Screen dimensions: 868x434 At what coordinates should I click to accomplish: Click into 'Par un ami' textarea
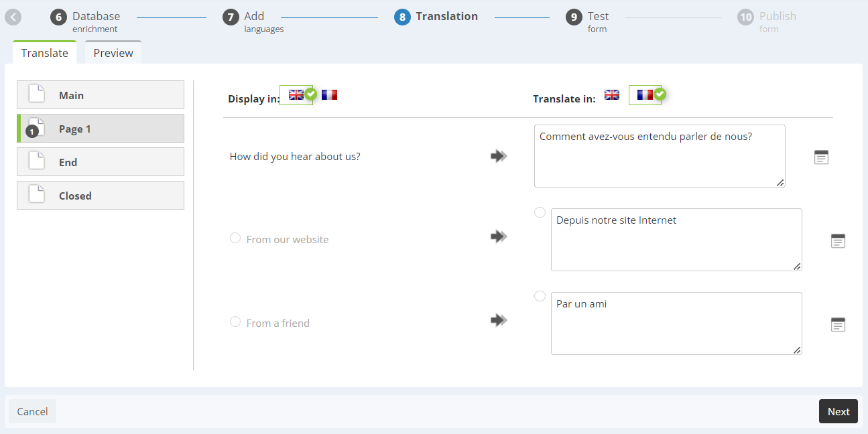(x=676, y=323)
